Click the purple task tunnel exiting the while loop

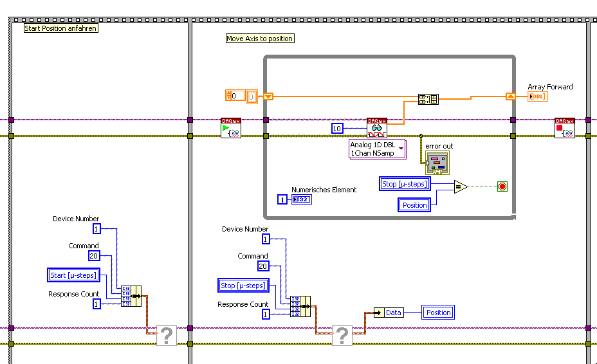click(x=513, y=120)
